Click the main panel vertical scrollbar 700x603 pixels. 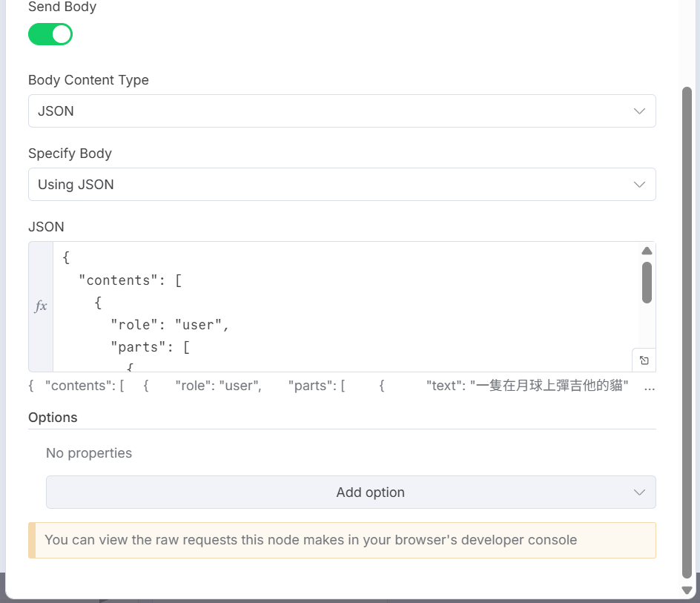point(687,333)
